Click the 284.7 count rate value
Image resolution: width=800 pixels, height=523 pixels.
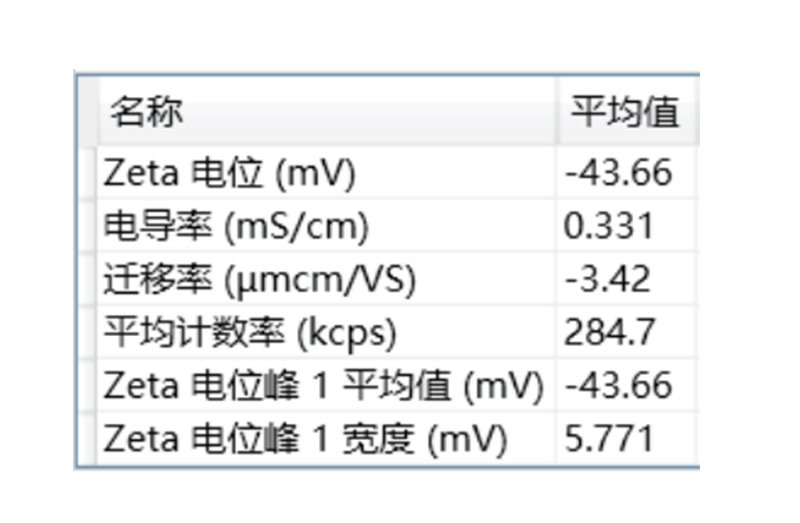click(609, 333)
